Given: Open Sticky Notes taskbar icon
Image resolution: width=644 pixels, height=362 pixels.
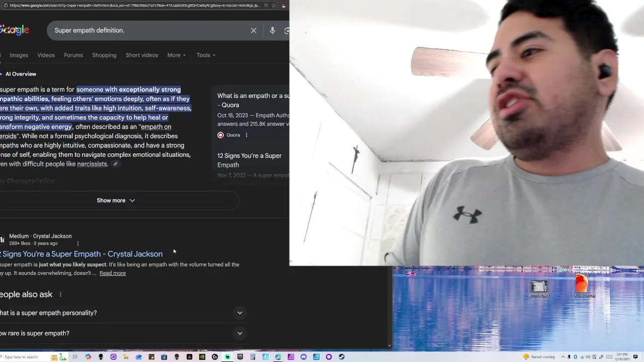Looking at the screenshot, I should pyautogui.click(x=151, y=357).
